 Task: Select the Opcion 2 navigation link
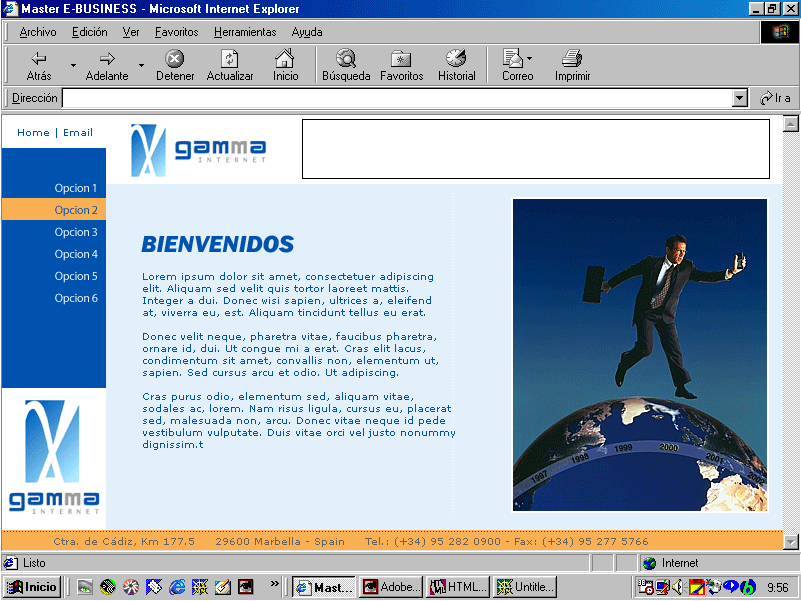[x=76, y=210]
